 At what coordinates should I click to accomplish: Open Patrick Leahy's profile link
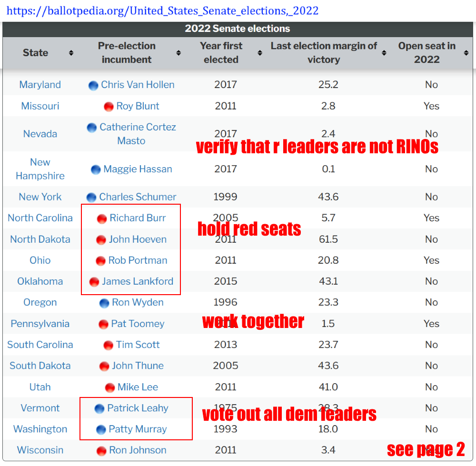138,408
